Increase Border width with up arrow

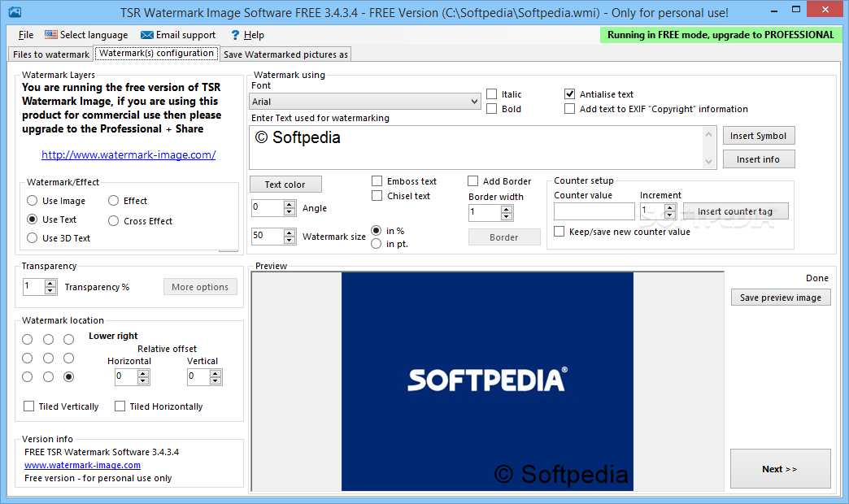507,210
